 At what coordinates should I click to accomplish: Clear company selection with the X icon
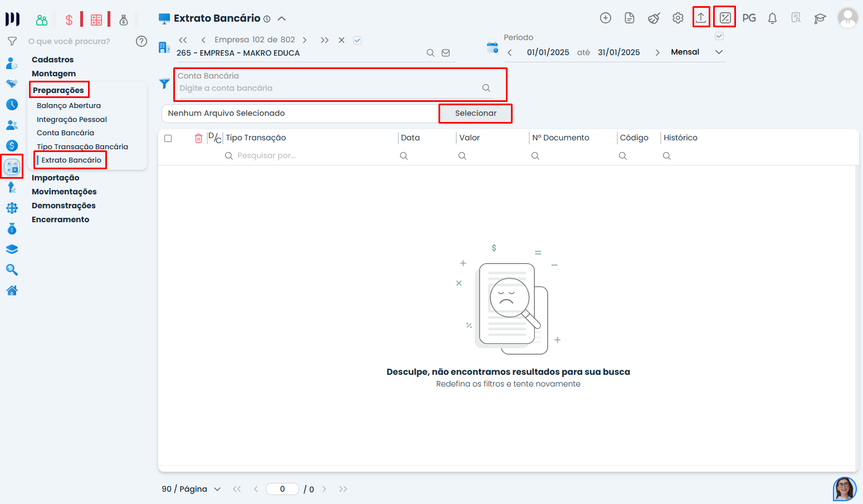click(342, 40)
